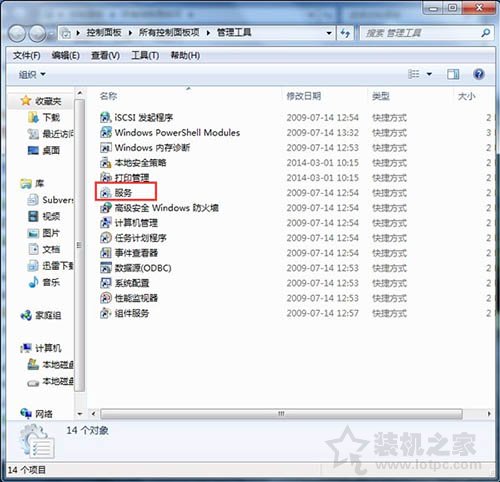Image resolution: width=500 pixels, height=482 pixels.
Task: Select the 组件服务 icon
Action: tap(105, 313)
